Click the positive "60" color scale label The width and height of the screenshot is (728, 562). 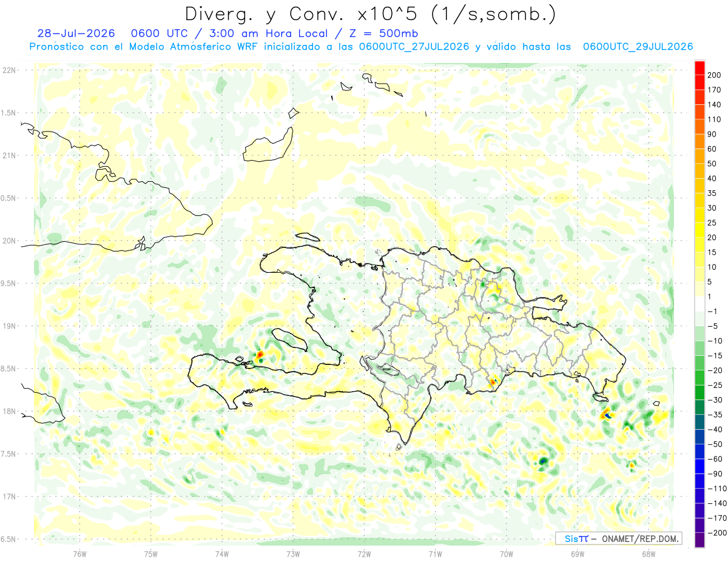(713, 149)
